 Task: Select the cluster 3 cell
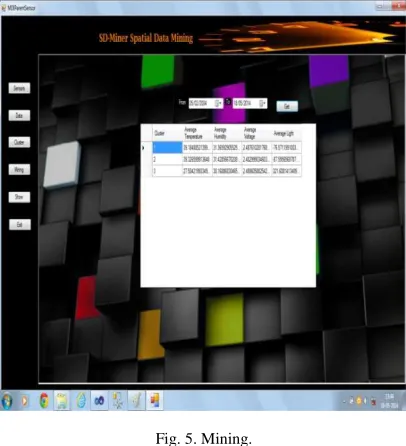(167, 171)
